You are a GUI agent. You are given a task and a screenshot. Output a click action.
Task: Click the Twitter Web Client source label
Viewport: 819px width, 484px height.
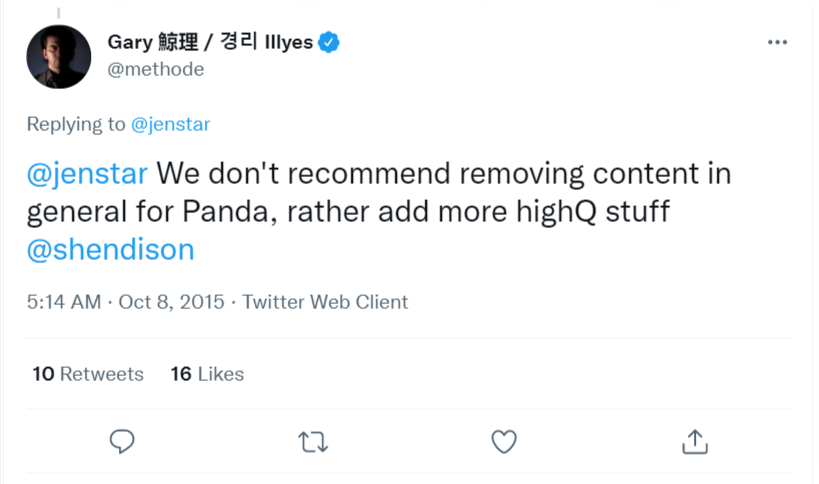[x=325, y=302]
